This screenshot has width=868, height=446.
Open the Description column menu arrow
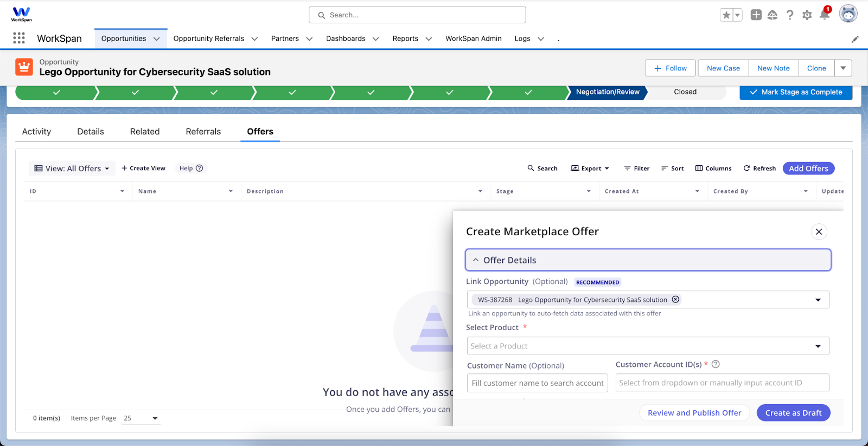[x=480, y=191]
